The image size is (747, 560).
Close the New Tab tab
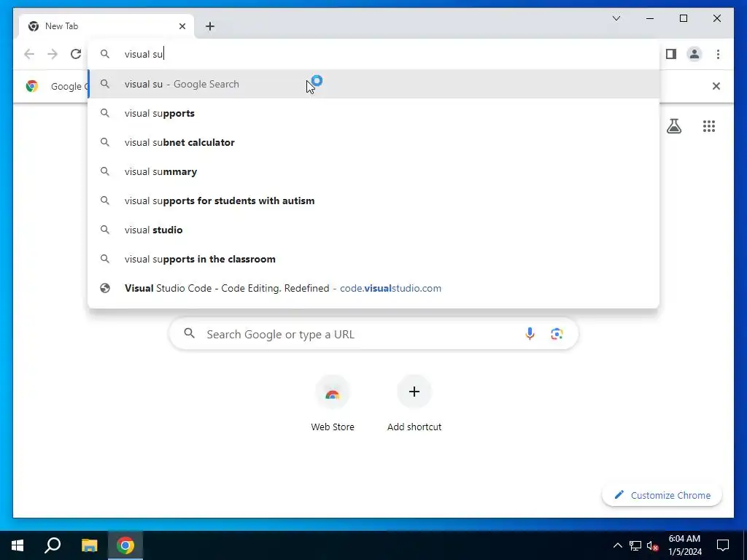[182, 26]
